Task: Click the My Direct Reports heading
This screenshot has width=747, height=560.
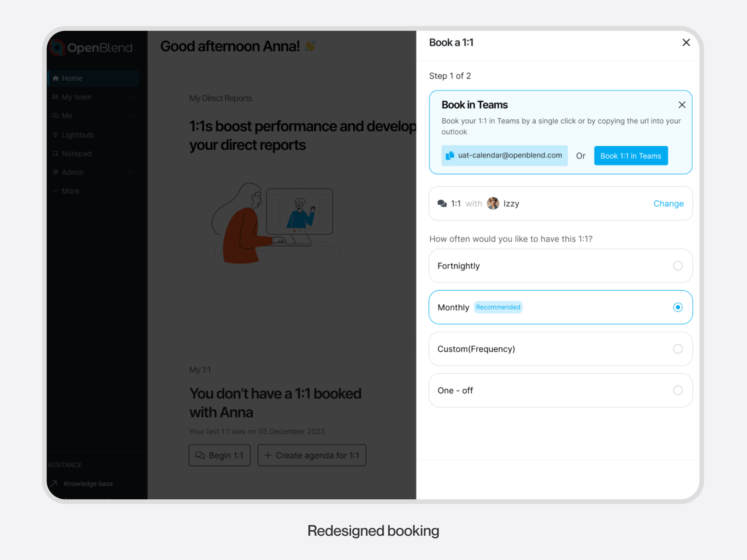Action: pos(221,98)
